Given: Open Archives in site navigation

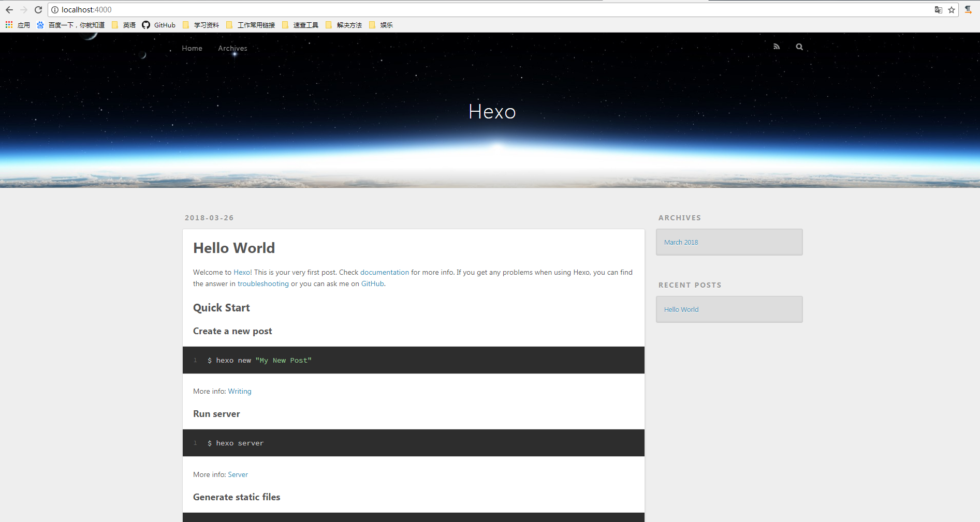Looking at the screenshot, I should pyautogui.click(x=232, y=48).
